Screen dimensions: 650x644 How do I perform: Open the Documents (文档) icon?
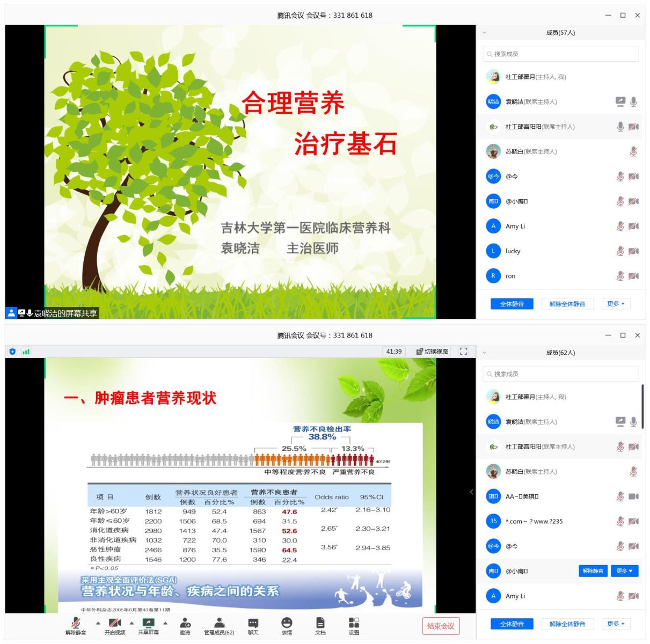tap(320, 624)
